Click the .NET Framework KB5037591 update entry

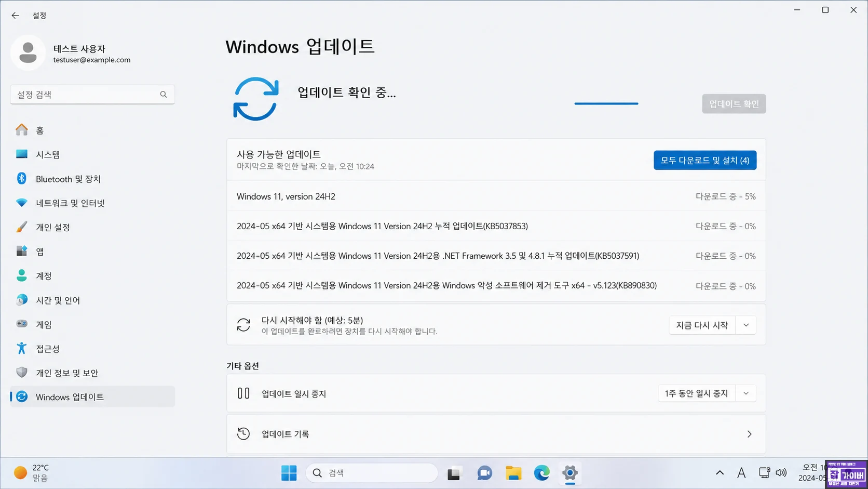coord(496,256)
